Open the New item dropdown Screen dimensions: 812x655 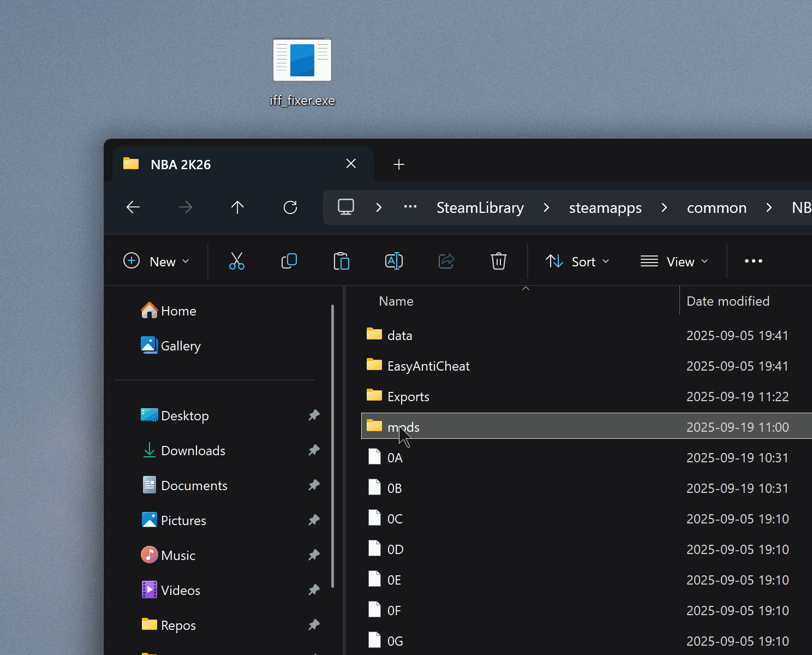coord(157,261)
